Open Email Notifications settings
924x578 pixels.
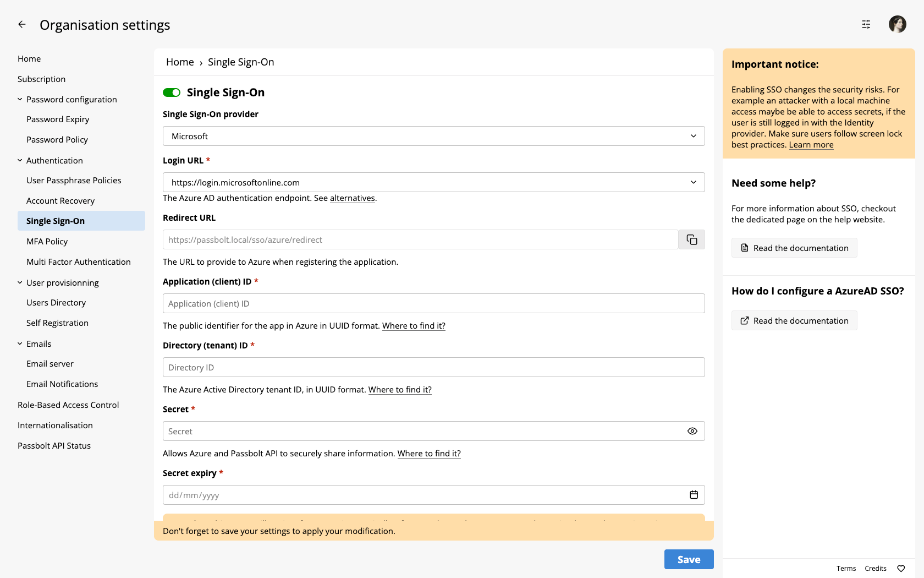pos(62,384)
